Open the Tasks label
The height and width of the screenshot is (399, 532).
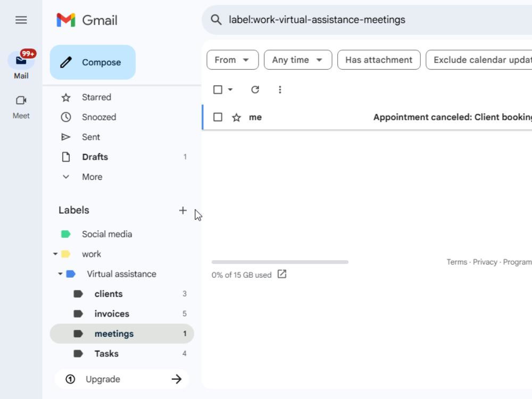pos(122,354)
